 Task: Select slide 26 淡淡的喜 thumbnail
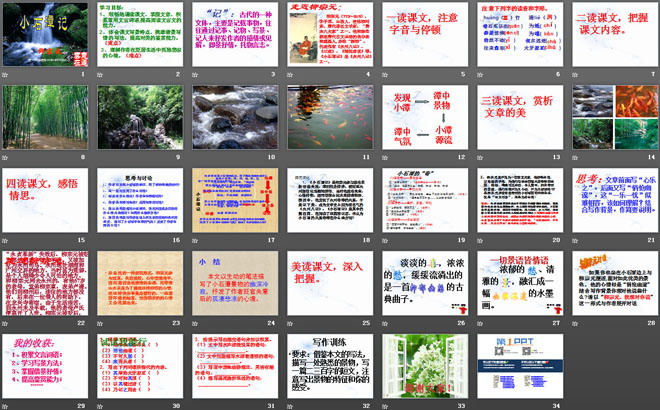425,283
